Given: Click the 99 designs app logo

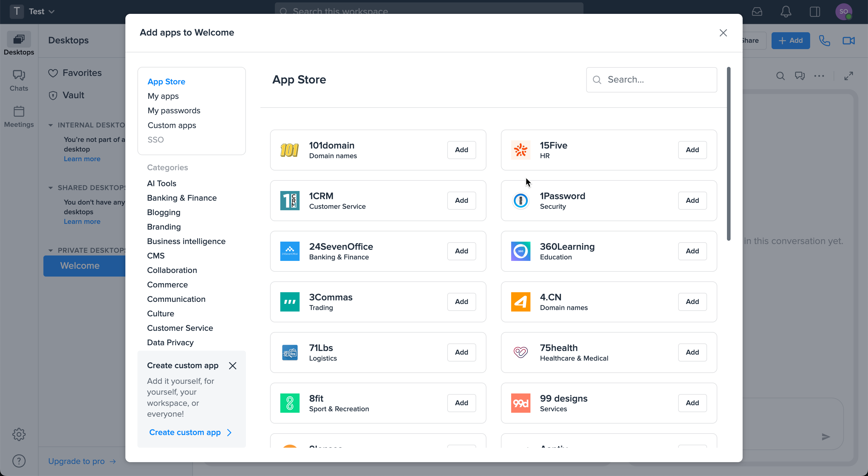Looking at the screenshot, I should [x=520, y=403].
